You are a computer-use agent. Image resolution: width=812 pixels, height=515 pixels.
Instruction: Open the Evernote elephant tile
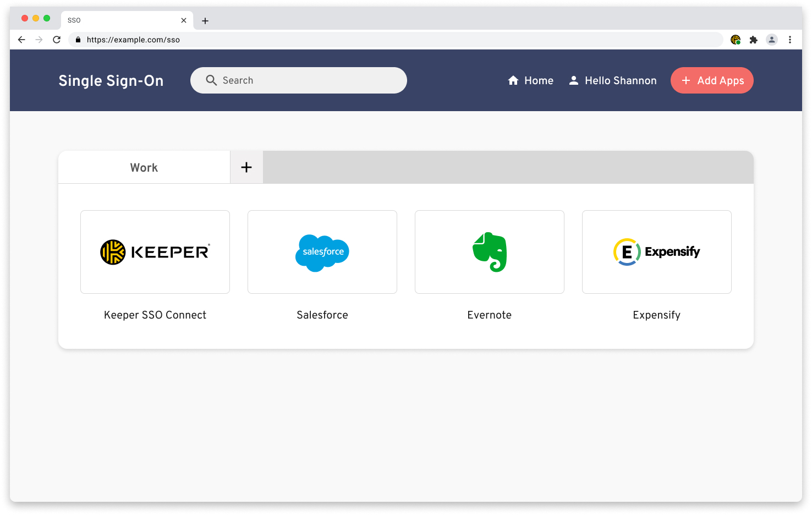tap(490, 252)
